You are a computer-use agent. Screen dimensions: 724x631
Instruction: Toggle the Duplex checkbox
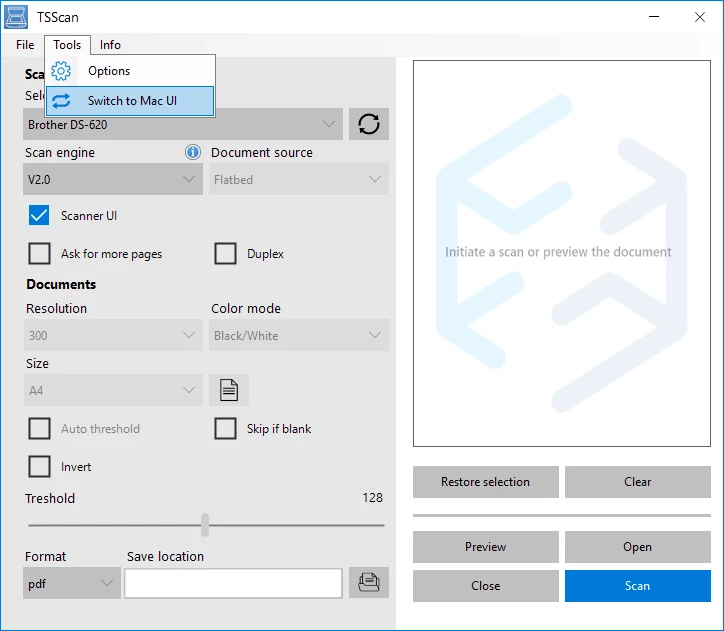coord(226,254)
